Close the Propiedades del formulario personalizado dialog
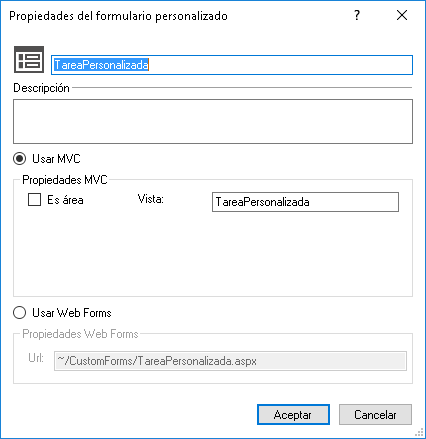This screenshot has width=426, height=439. [402, 15]
